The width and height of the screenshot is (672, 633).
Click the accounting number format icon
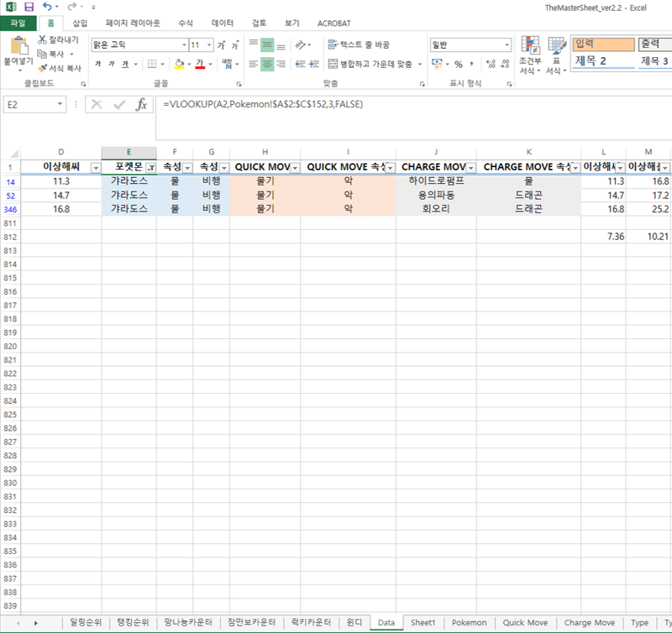[x=437, y=64]
